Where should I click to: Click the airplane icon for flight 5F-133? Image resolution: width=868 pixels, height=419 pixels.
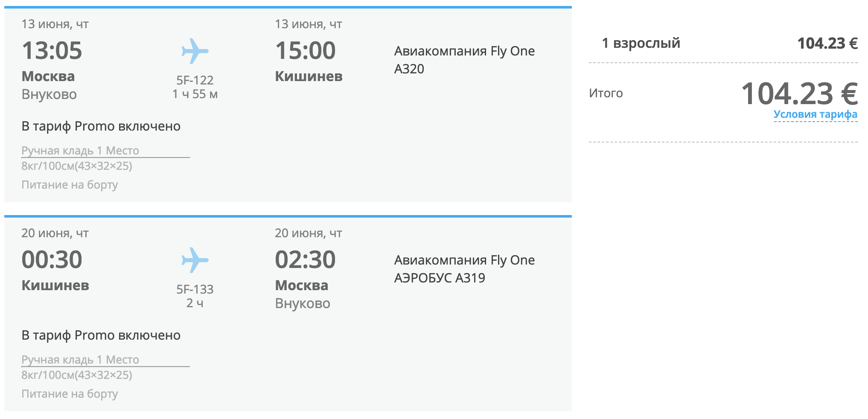pyautogui.click(x=195, y=260)
